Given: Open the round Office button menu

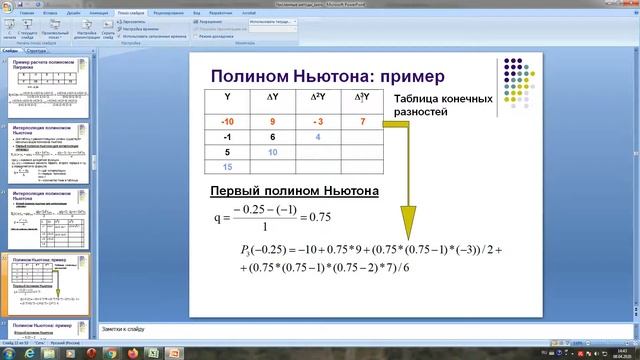Looking at the screenshot, I should [7, 7].
